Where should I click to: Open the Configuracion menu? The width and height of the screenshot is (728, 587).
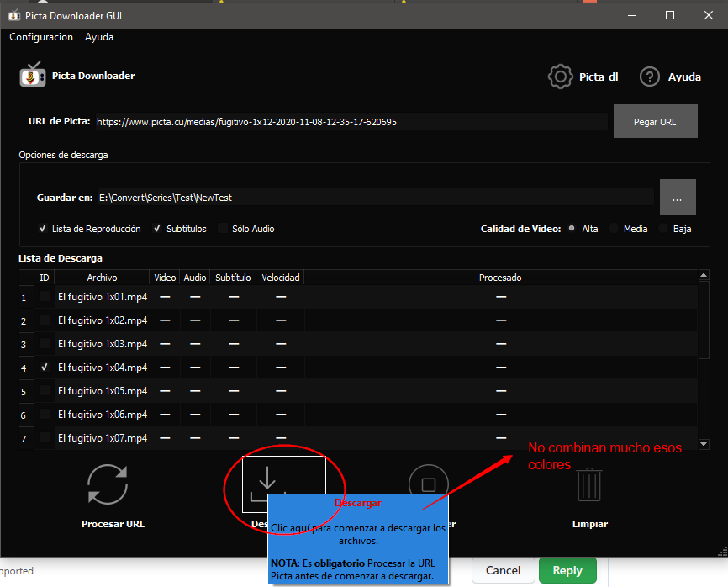[x=40, y=37]
